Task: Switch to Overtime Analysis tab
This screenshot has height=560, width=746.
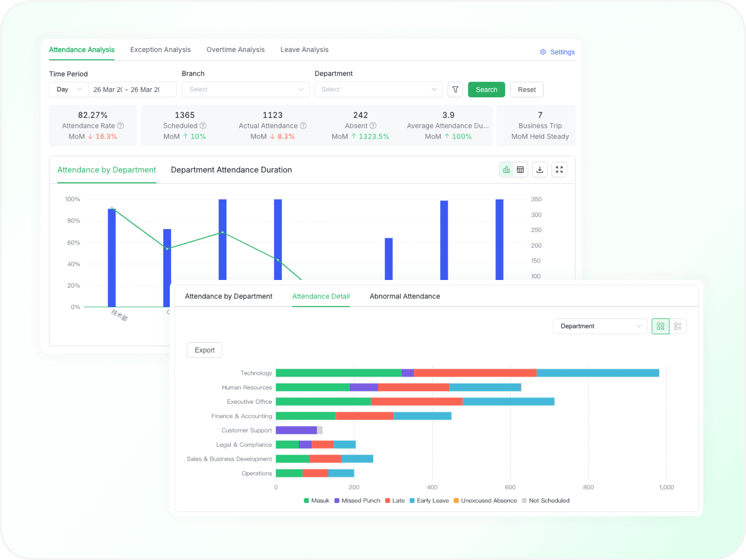Action: (x=235, y=50)
